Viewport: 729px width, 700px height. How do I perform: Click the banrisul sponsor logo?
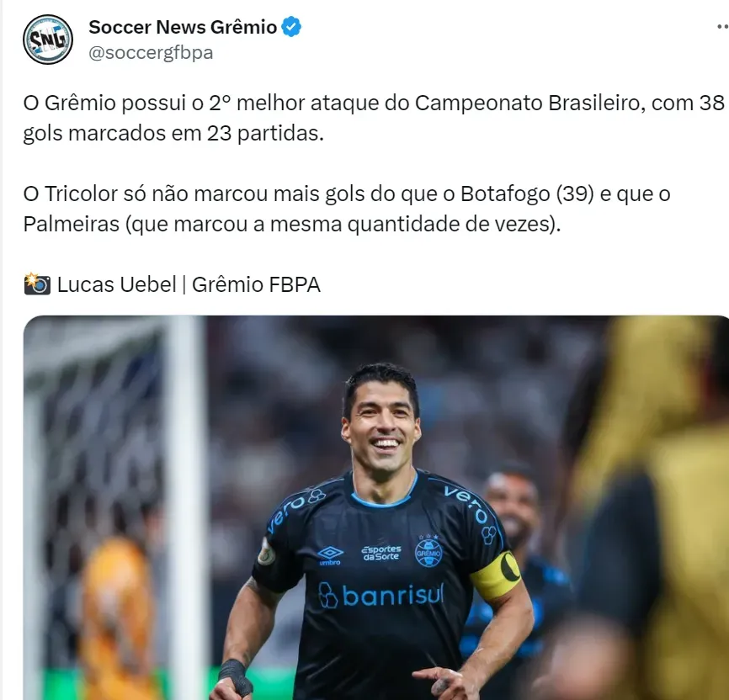(x=381, y=595)
